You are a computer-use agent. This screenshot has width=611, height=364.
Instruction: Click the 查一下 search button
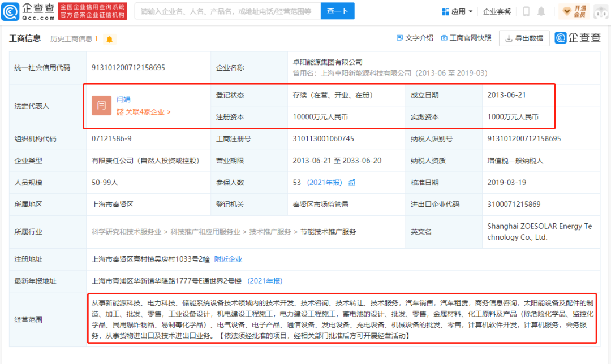(x=337, y=11)
